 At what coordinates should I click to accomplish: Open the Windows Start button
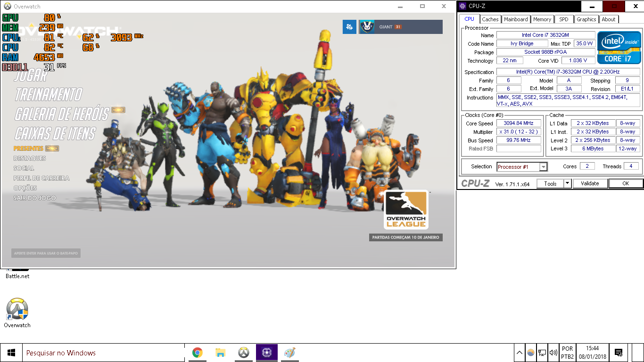[x=11, y=353]
